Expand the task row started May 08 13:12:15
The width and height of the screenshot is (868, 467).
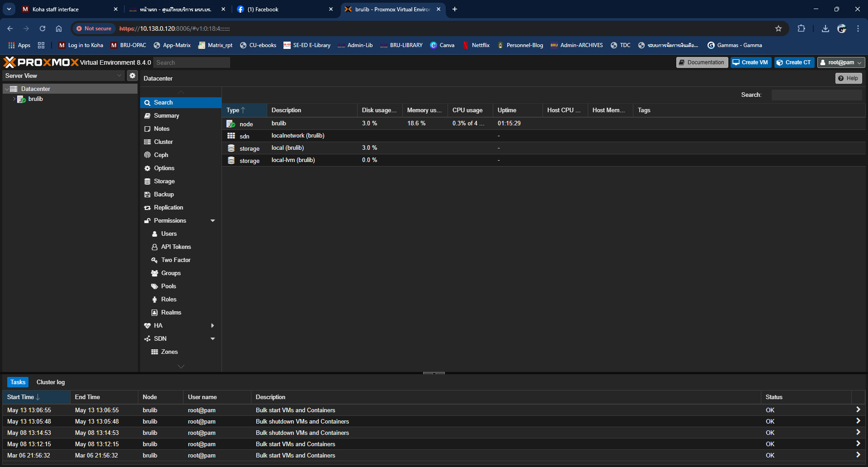coord(858,444)
